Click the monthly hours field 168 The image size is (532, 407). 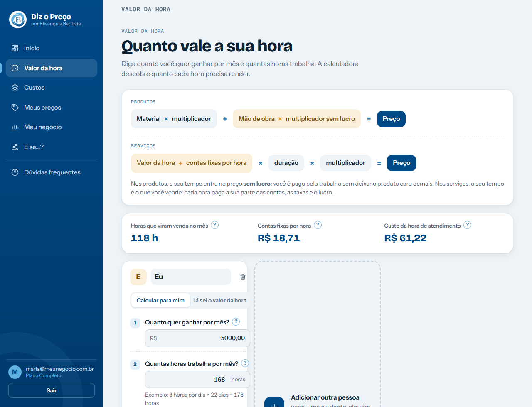coord(197,380)
